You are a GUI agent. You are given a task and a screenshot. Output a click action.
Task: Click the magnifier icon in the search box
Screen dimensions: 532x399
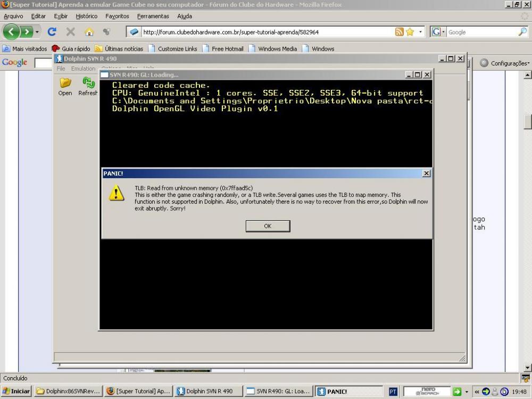(522, 32)
